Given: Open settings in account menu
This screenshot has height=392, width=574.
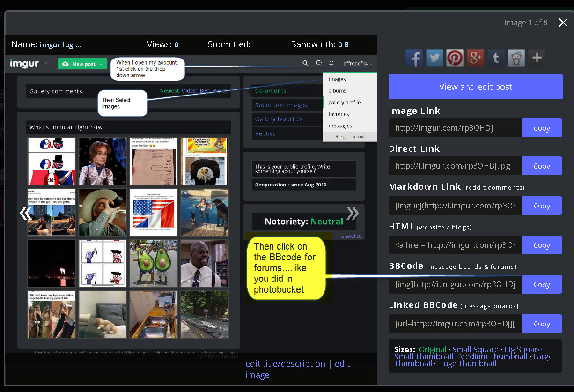Looking at the screenshot, I should point(340,137).
